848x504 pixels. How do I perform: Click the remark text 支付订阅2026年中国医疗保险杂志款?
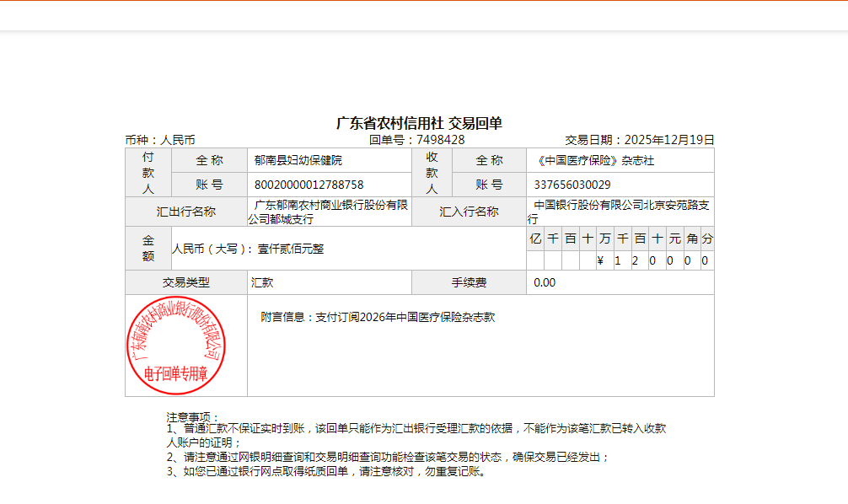377,318
